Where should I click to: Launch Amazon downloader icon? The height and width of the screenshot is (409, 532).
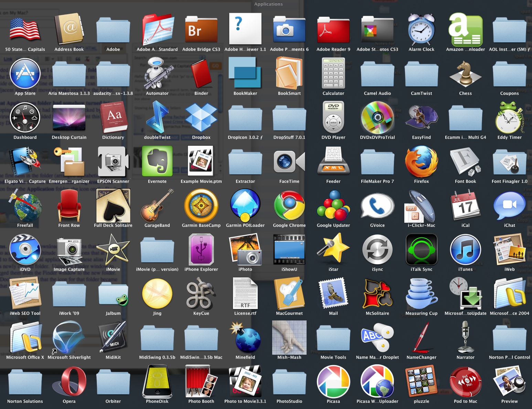tap(466, 29)
